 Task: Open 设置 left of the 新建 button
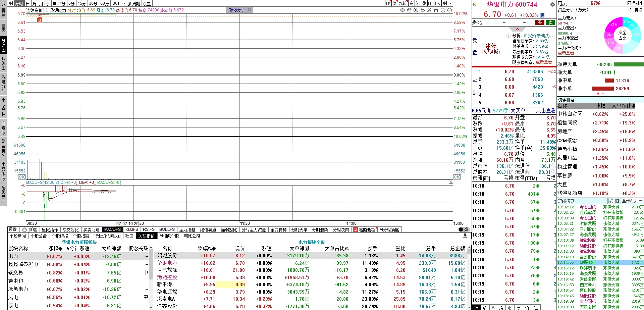pyautogui.click(x=13, y=229)
